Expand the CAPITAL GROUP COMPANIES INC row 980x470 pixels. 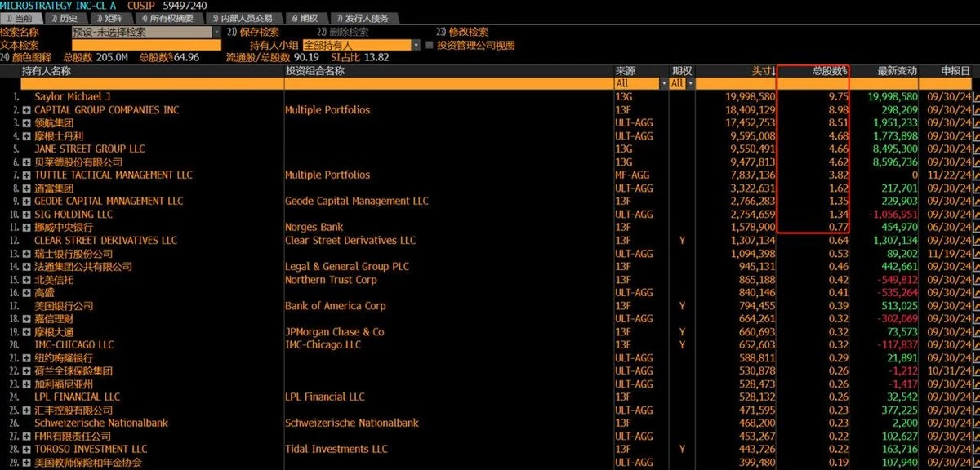click(x=26, y=110)
